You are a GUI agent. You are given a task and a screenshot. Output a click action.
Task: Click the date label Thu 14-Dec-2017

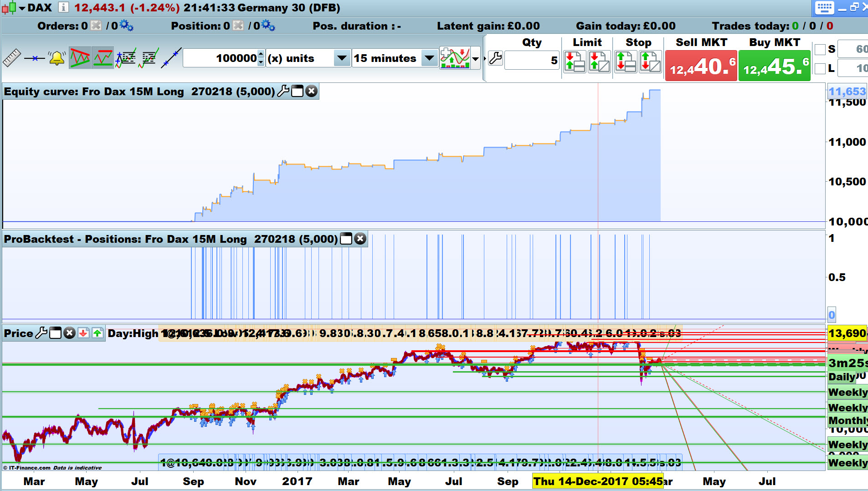pos(598,481)
